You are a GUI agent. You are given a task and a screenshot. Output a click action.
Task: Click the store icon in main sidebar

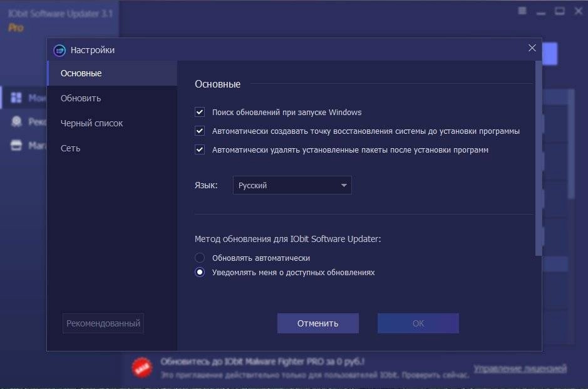pyautogui.click(x=16, y=145)
